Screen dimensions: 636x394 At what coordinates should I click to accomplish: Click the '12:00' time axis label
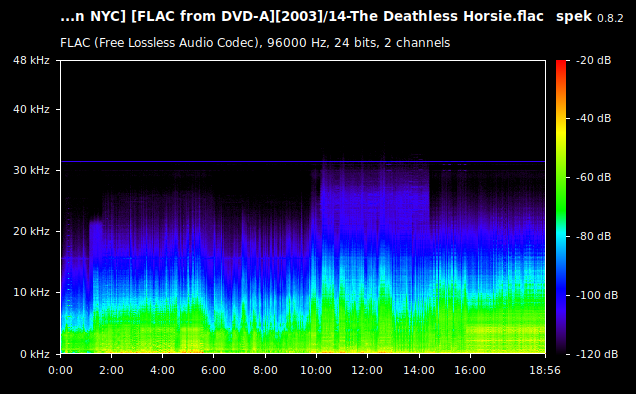(367, 370)
